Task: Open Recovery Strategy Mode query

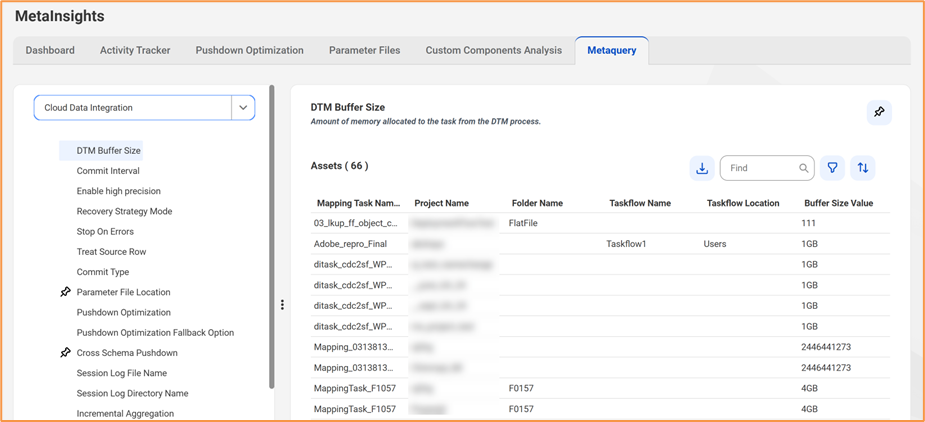Action: pos(124,211)
